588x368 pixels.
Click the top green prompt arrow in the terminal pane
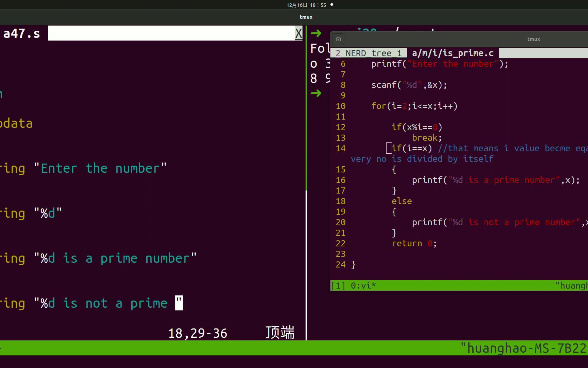(x=316, y=33)
